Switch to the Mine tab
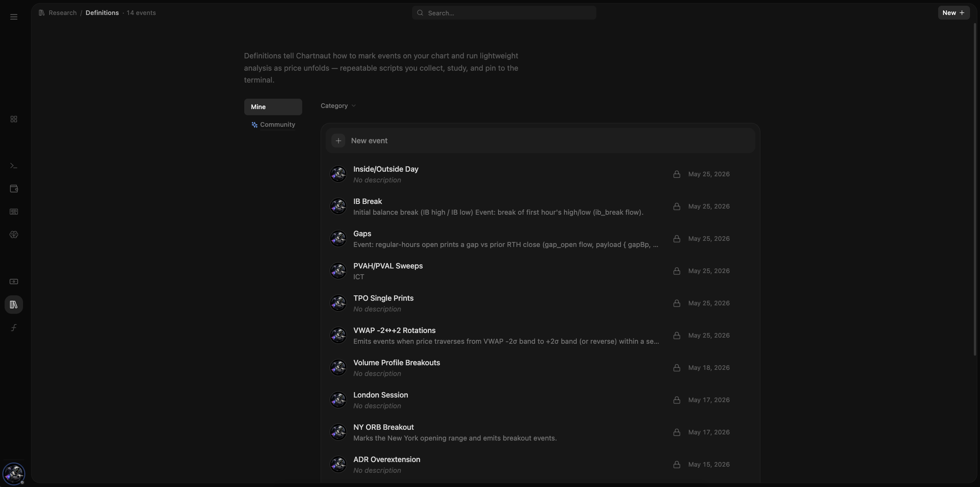The height and width of the screenshot is (487, 980). pos(273,107)
